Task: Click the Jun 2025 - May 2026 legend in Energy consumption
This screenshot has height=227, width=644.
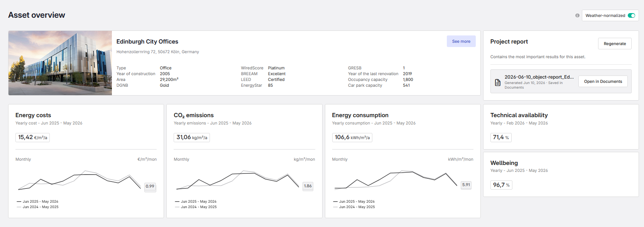Action: point(354,202)
